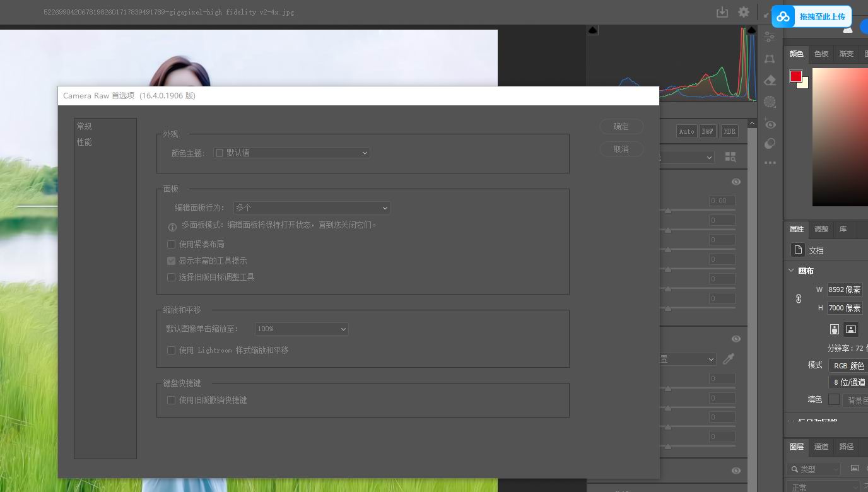868x492 pixels.
Task: Click the document icon in Properties panel
Action: pos(798,250)
